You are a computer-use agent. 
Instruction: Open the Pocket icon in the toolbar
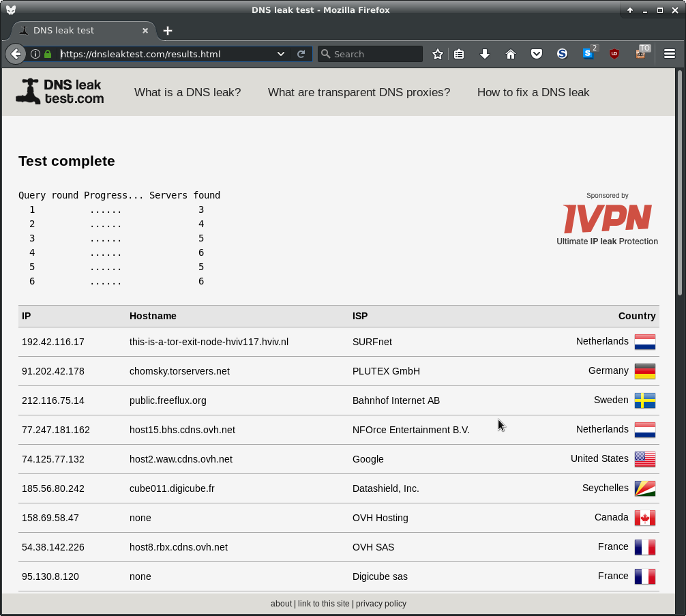[537, 54]
